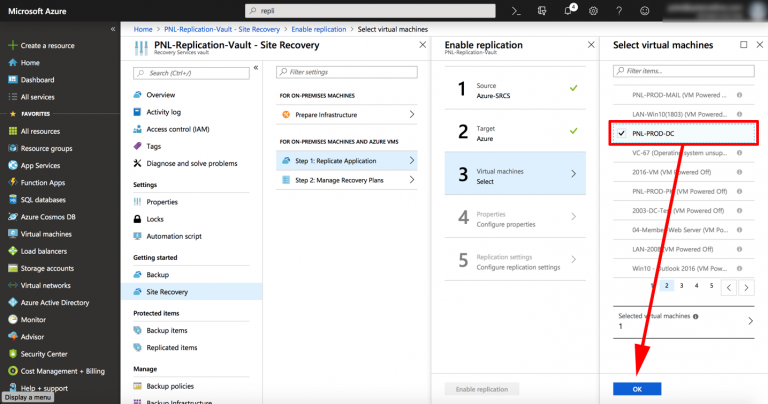
Task: Expand Selected virtual machines summary
Action: [684, 322]
